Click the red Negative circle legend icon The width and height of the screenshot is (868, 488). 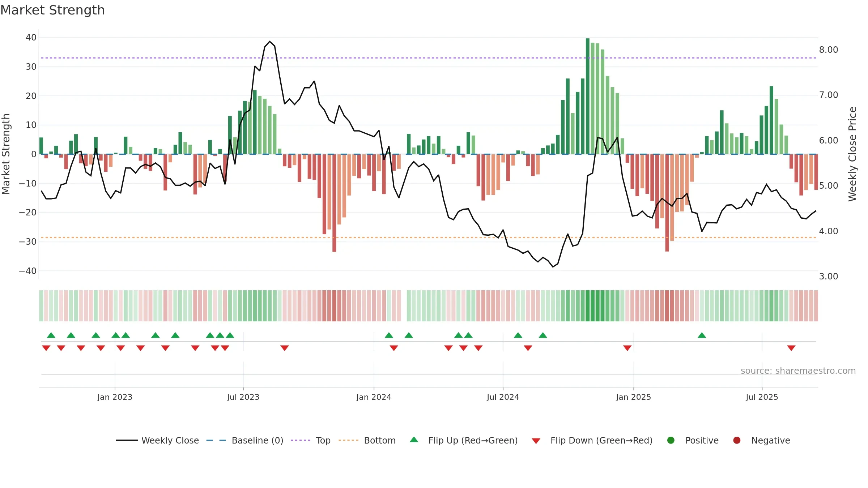click(x=737, y=440)
